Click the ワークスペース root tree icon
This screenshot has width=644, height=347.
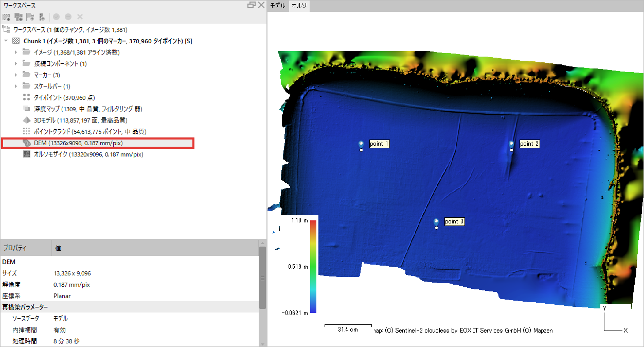click(6, 30)
